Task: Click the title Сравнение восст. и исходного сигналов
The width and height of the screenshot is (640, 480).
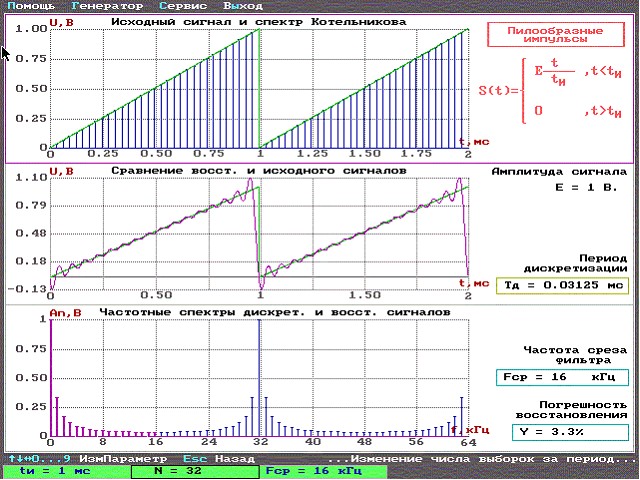Action: (x=258, y=171)
